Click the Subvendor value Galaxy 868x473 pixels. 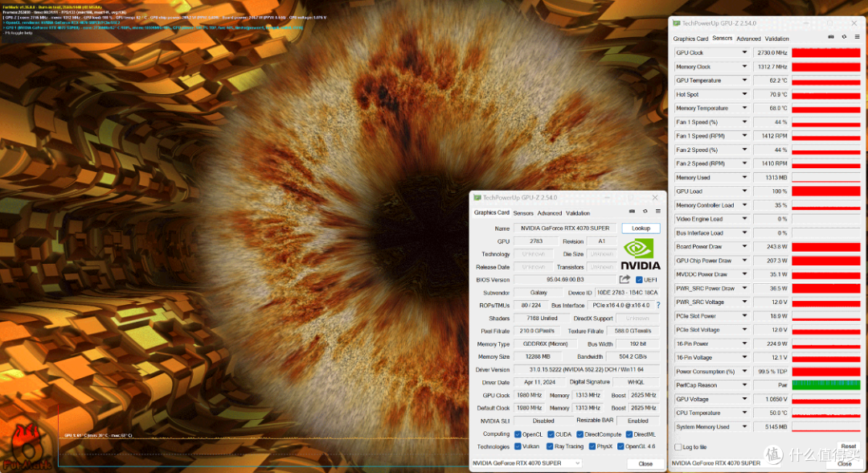tap(538, 293)
